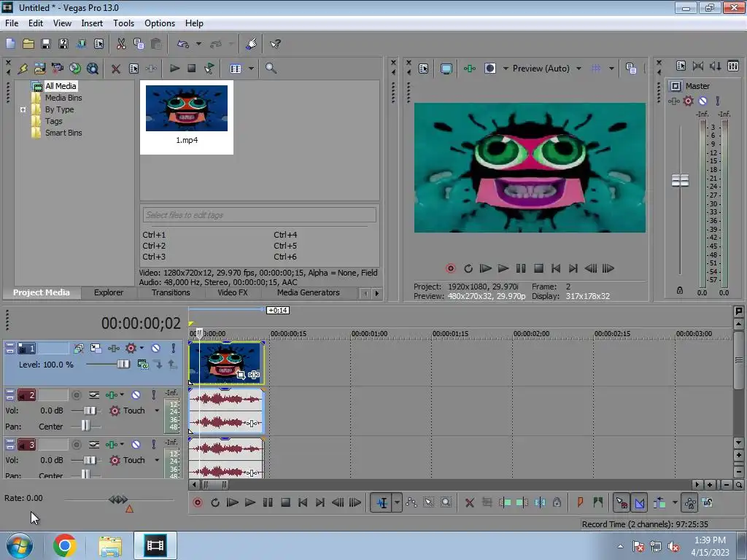Lock envelopes to events toggle
Screen dimensions: 747x560
[x=690, y=502]
